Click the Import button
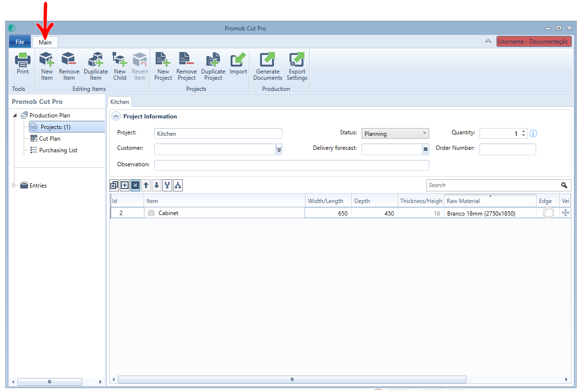 click(x=238, y=63)
